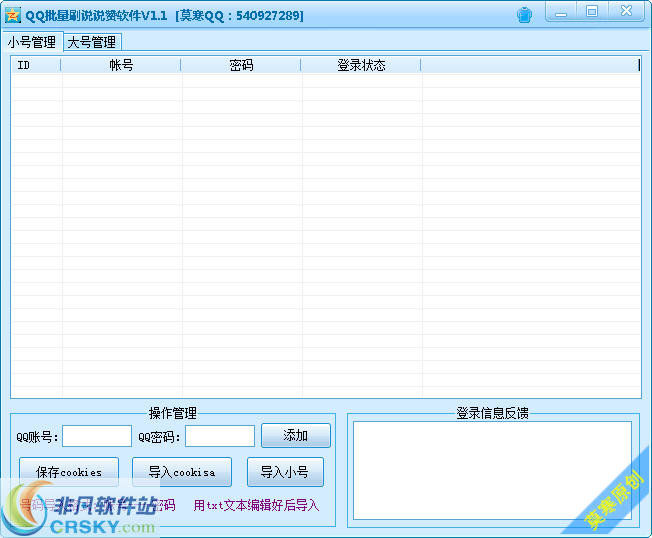Click the 导入cookisa button
Screen dimensions: 652x538
(182, 472)
